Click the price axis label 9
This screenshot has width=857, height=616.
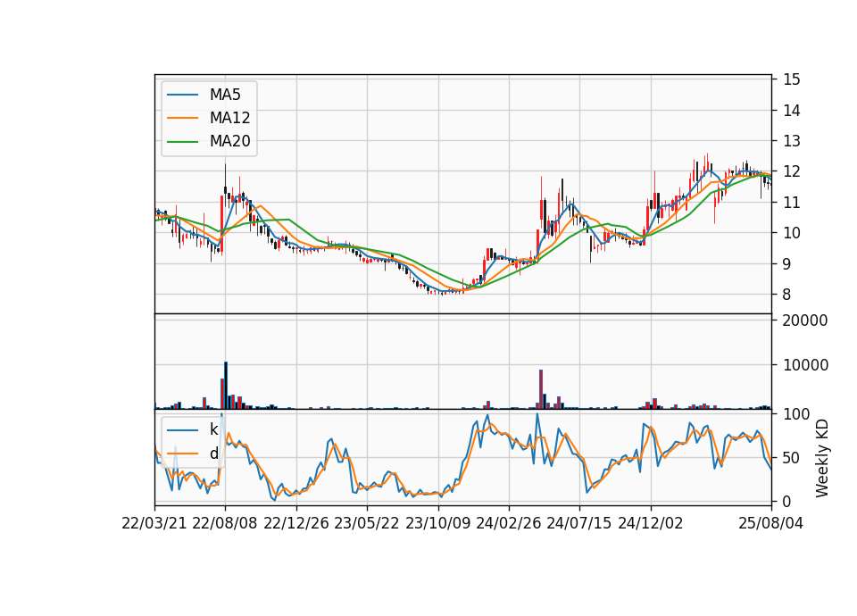click(x=787, y=264)
